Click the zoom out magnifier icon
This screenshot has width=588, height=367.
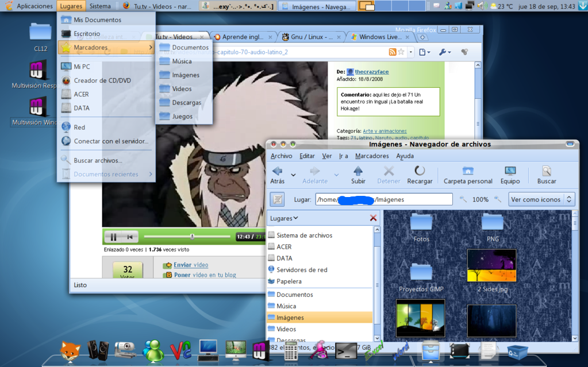pyautogui.click(x=463, y=199)
